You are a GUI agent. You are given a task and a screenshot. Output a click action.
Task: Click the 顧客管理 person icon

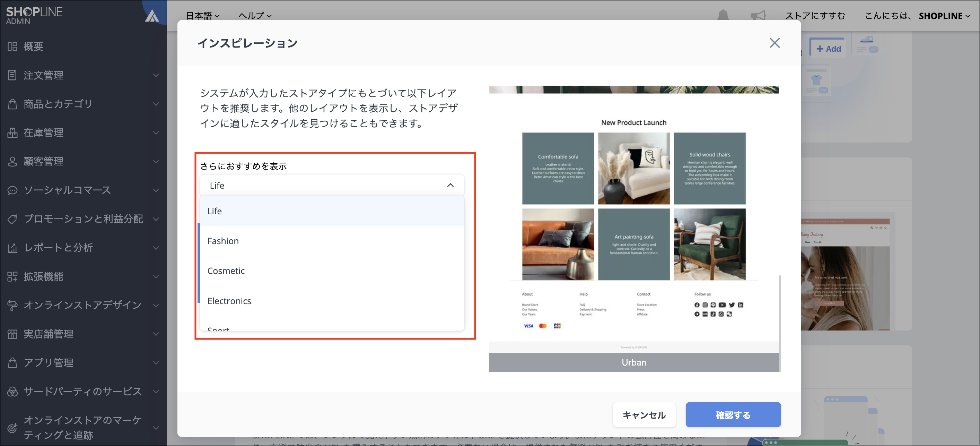click(x=12, y=162)
